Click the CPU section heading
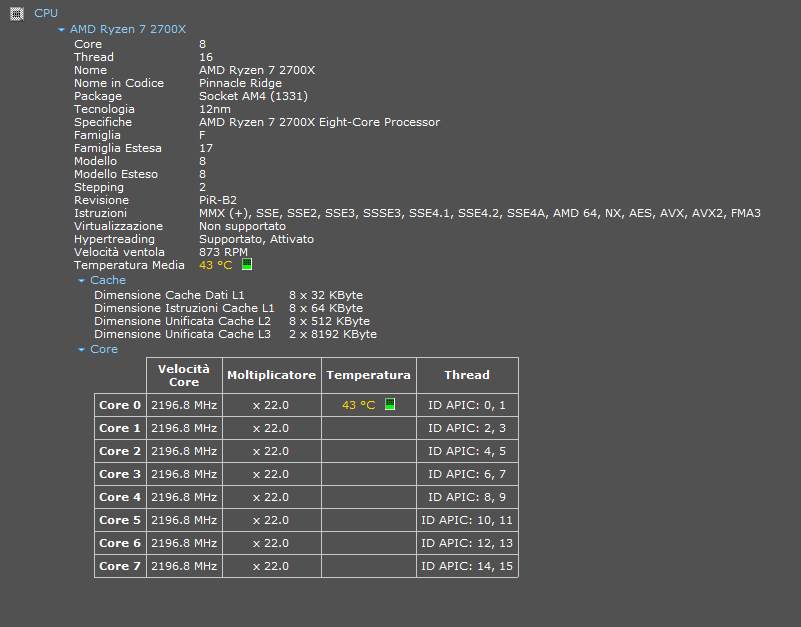 tap(46, 13)
